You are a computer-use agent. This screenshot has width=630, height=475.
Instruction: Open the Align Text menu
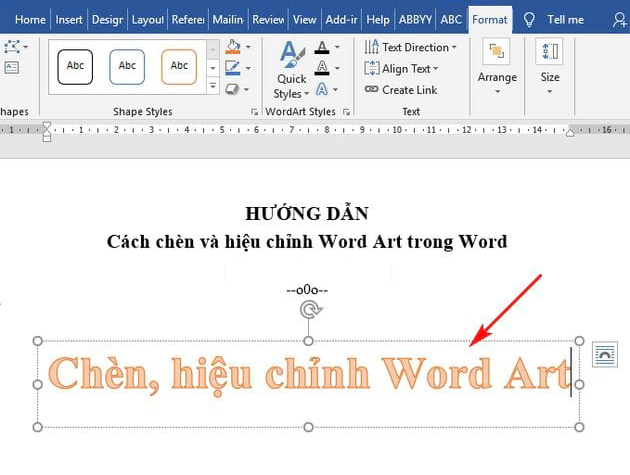point(401,69)
